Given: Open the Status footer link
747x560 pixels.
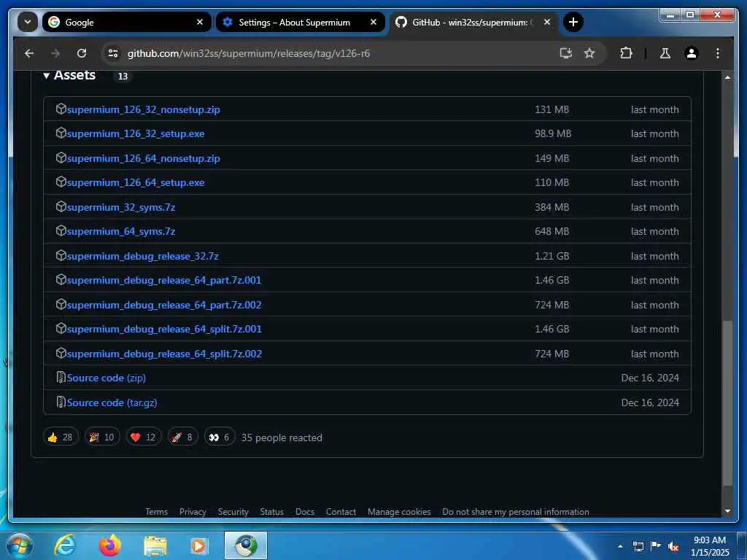Looking at the screenshot, I should click(271, 511).
